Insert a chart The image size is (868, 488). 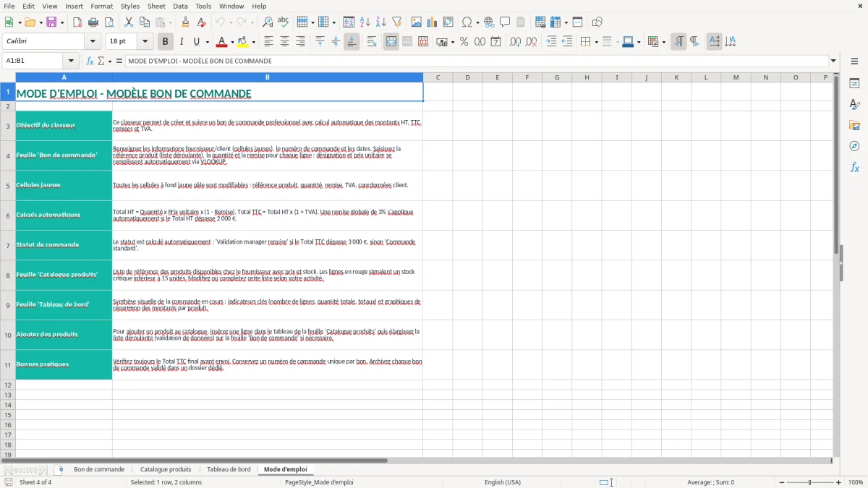(433, 22)
